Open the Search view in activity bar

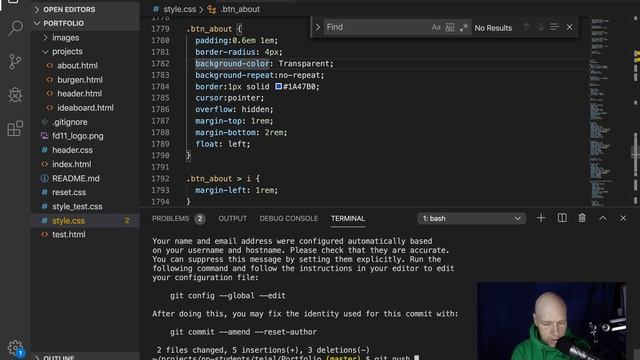point(16,28)
